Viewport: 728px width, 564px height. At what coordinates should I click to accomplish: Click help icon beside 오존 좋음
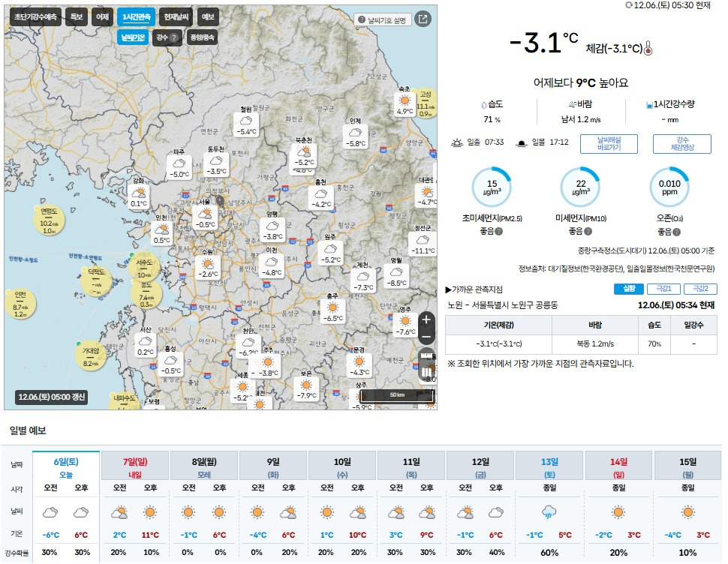[676, 232]
